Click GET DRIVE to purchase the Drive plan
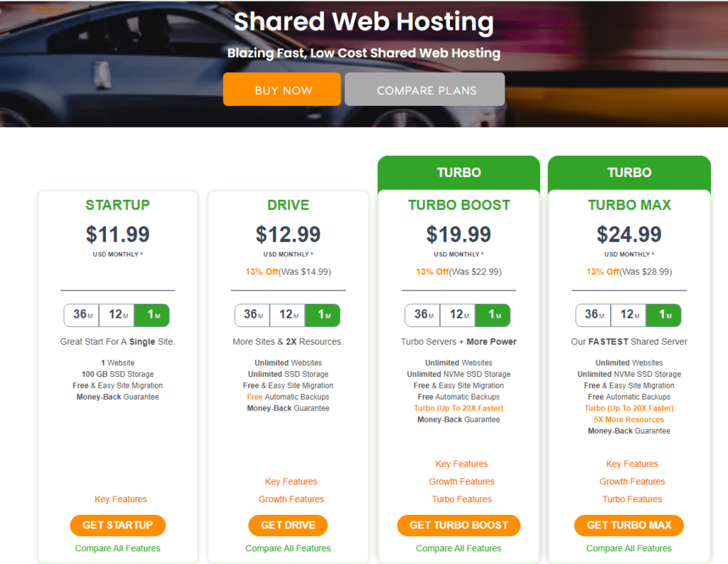Screen dimensions: 728x564 (x=288, y=525)
